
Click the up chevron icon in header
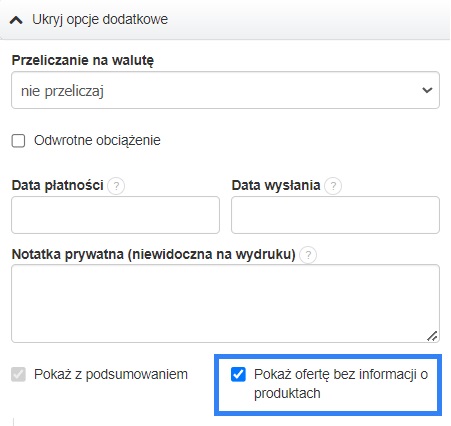click(x=16, y=21)
